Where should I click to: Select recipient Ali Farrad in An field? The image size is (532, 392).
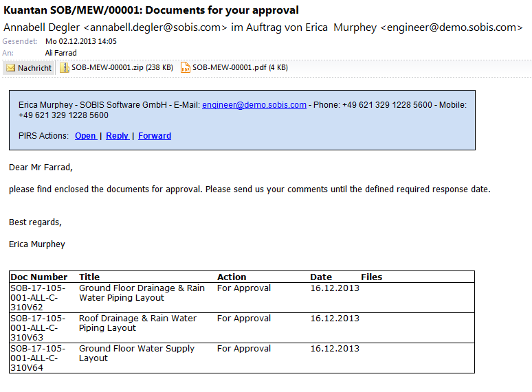tap(61, 53)
